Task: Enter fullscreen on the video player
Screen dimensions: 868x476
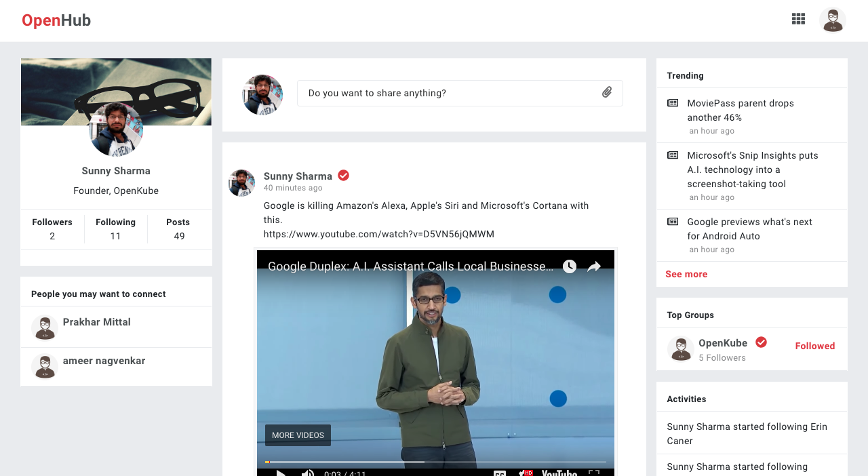Action: coord(593,473)
